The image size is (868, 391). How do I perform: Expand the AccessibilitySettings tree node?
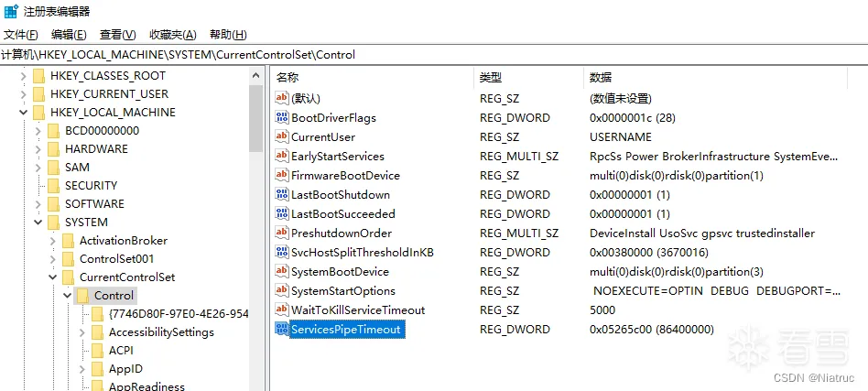pos(81,332)
